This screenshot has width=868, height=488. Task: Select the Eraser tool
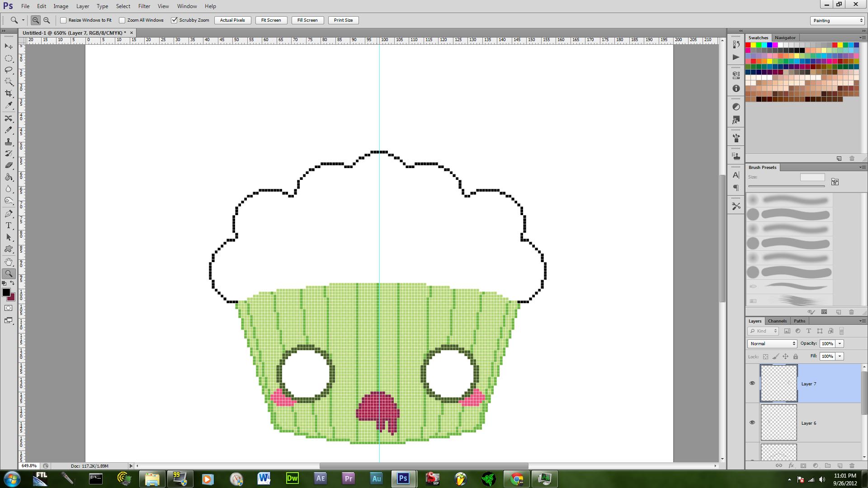click(x=9, y=165)
